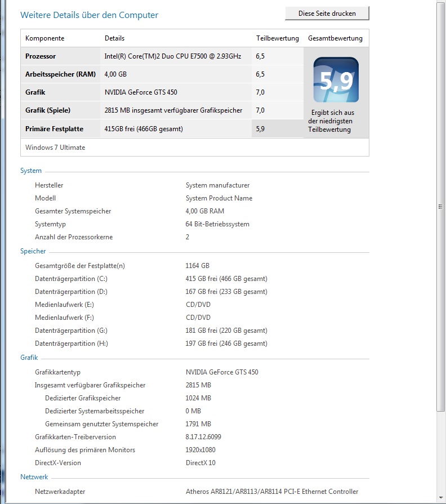
Task: Click the 5,9 subscore for Primäre Festplatte
Action: [x=260, y=129]
